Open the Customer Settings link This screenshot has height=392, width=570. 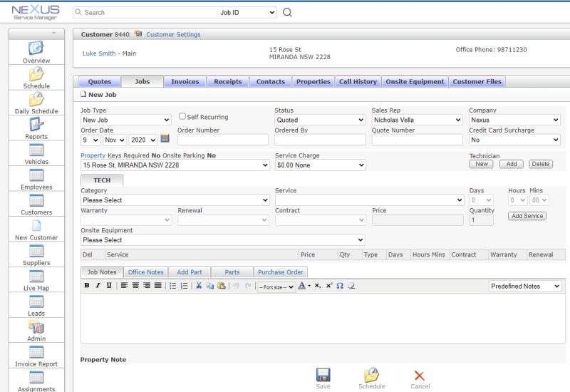click(x=173, y=34)
